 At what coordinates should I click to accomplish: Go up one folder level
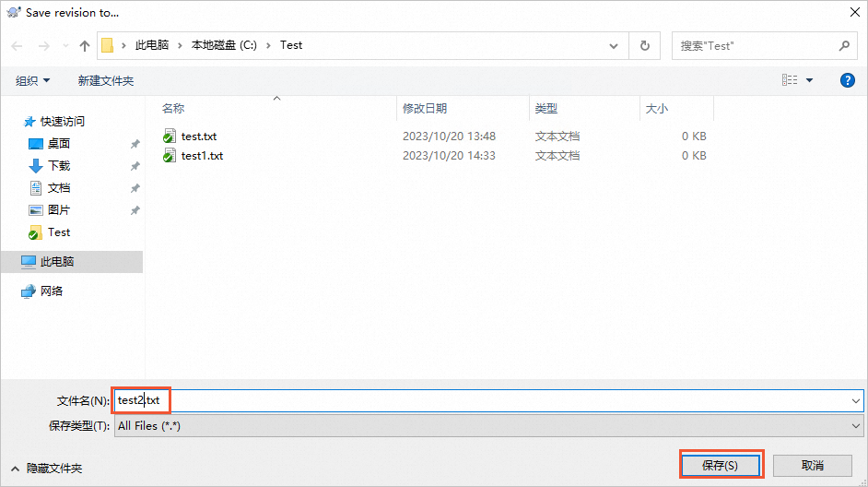click(84, 46)
